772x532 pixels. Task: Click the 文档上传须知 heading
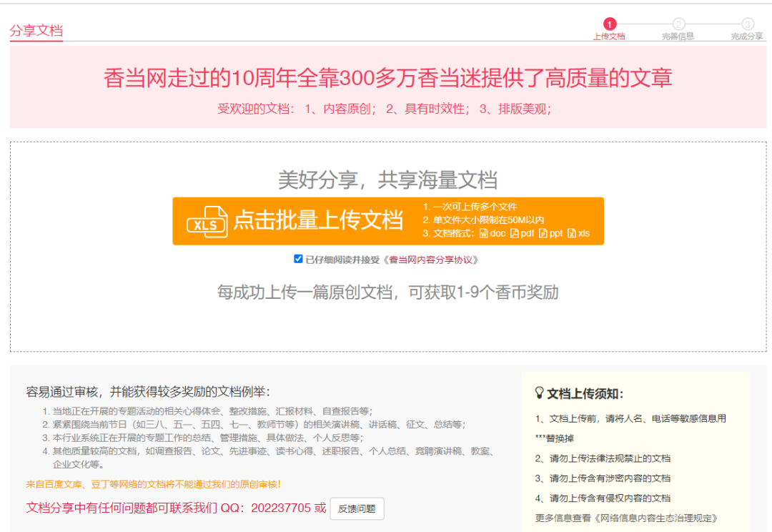coord(585,394)
